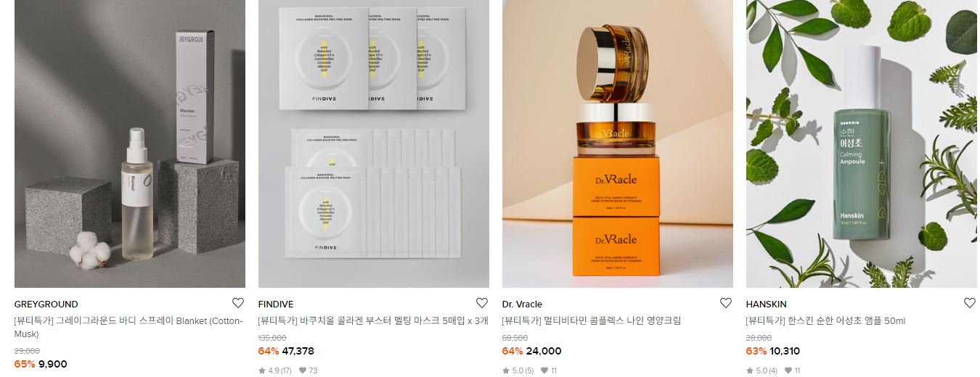Visit the HANSKIN brand page
This screenshot has width=980, height=377.
[x=767, y=304]
